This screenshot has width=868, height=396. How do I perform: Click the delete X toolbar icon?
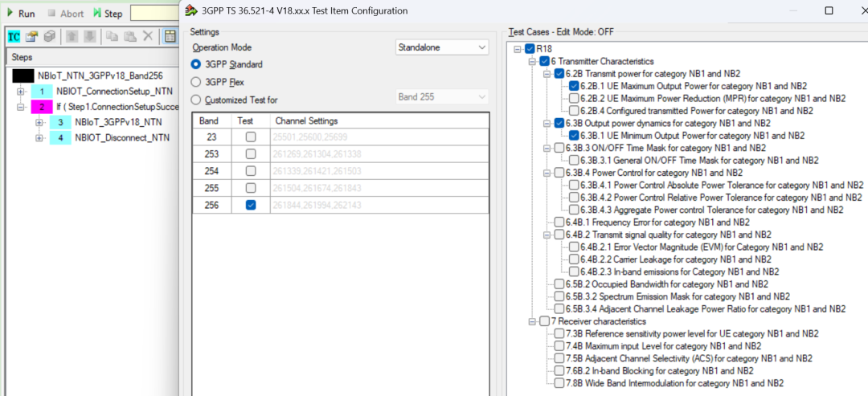[148, 36]
